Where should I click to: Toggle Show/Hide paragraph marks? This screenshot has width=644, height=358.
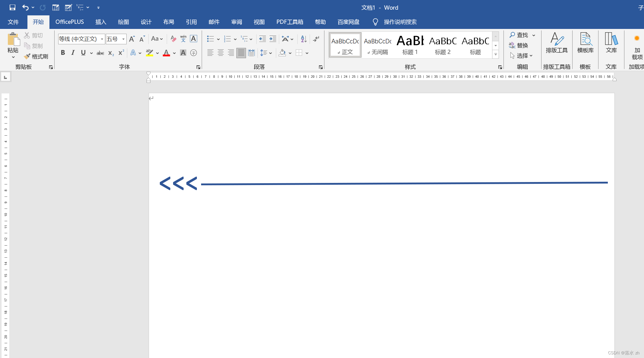coord(316,39)
